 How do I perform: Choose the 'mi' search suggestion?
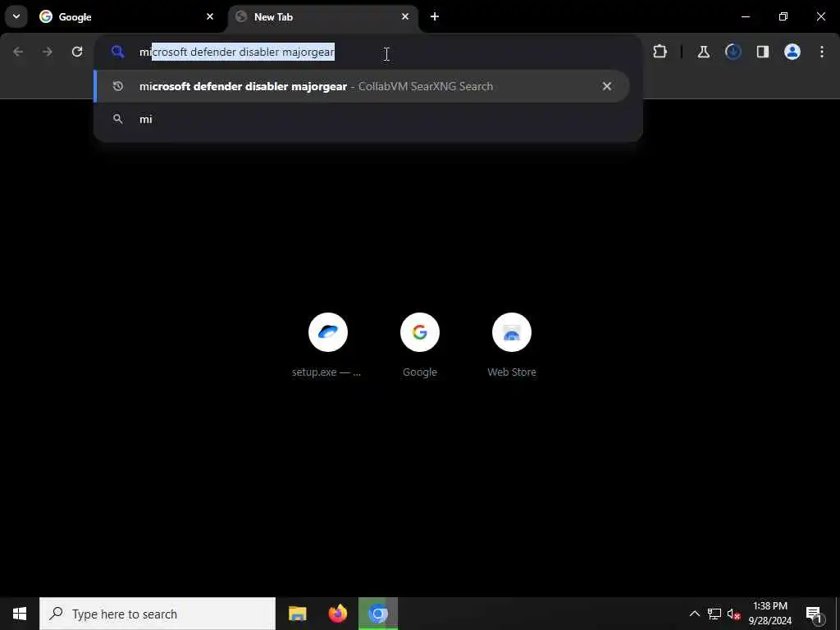[362, 120]
